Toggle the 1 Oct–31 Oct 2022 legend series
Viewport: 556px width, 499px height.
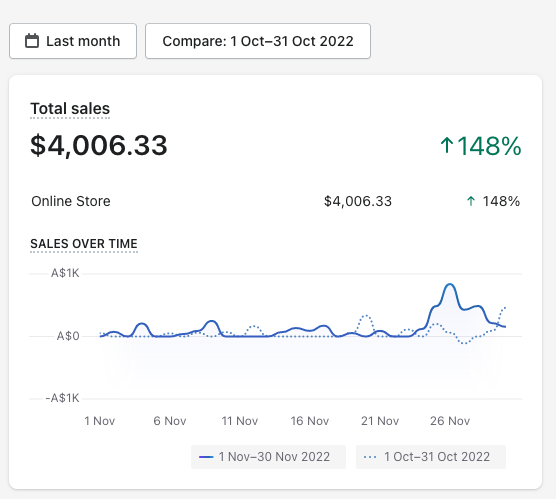point(431,457)
